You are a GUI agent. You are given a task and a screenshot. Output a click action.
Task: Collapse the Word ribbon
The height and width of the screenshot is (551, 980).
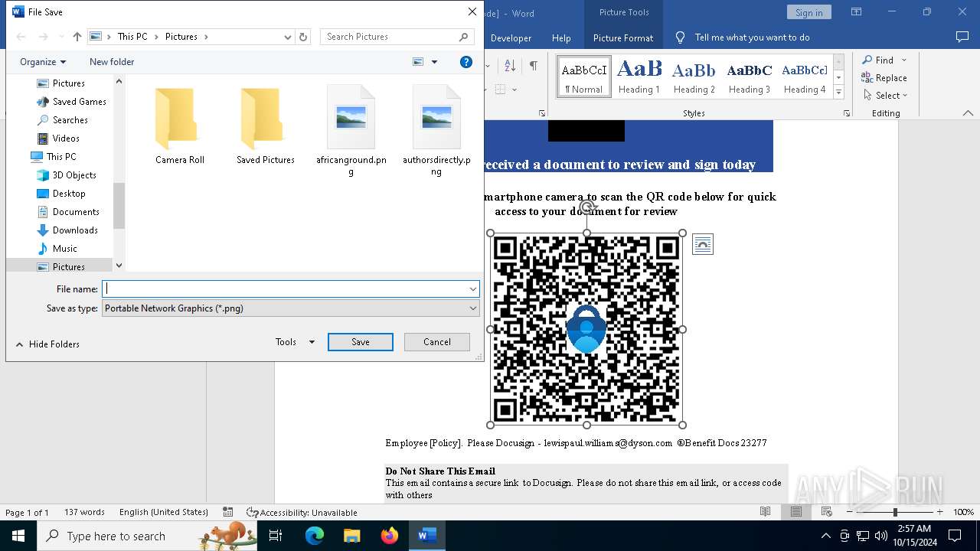[x=968, y=113]
